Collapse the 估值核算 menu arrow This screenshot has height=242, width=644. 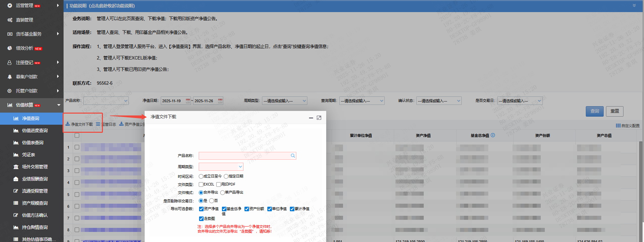tap(59, 105)
